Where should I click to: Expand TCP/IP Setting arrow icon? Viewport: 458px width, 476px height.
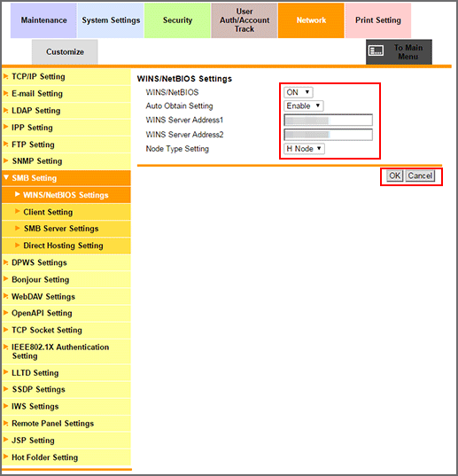pyautogui.click(x=6, y=76)
